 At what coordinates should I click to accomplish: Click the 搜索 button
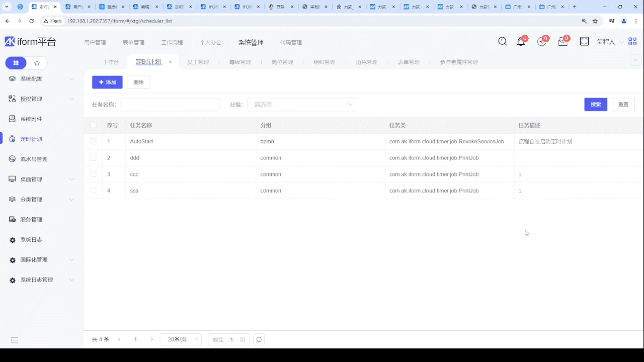click(x=596, y=105)
